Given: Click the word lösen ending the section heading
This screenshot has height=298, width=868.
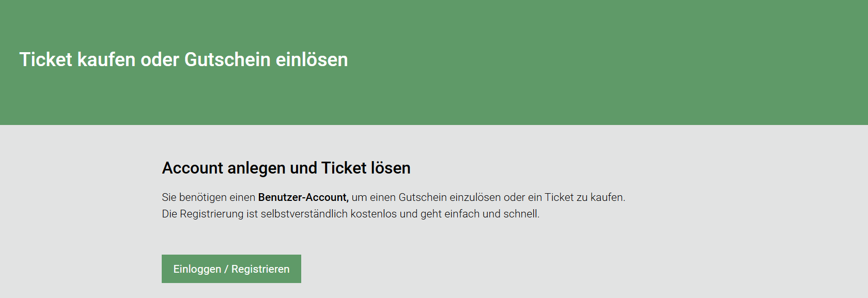Looking at the screenshot, I should pos(390,168).
